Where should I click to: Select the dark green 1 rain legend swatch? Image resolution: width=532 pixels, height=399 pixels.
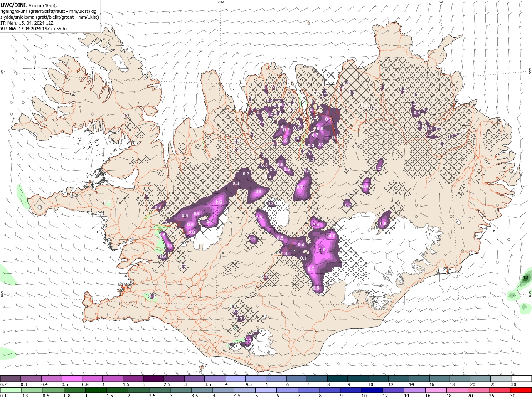click(96, 390)
